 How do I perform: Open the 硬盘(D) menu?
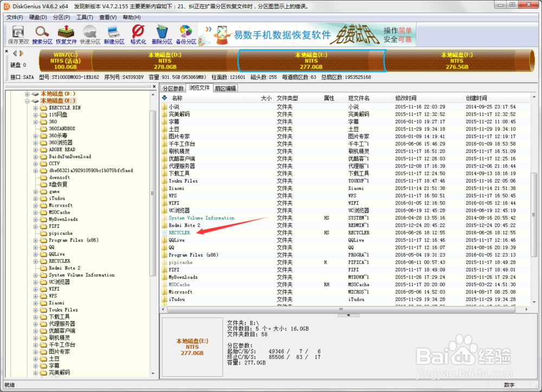[38, 17]
